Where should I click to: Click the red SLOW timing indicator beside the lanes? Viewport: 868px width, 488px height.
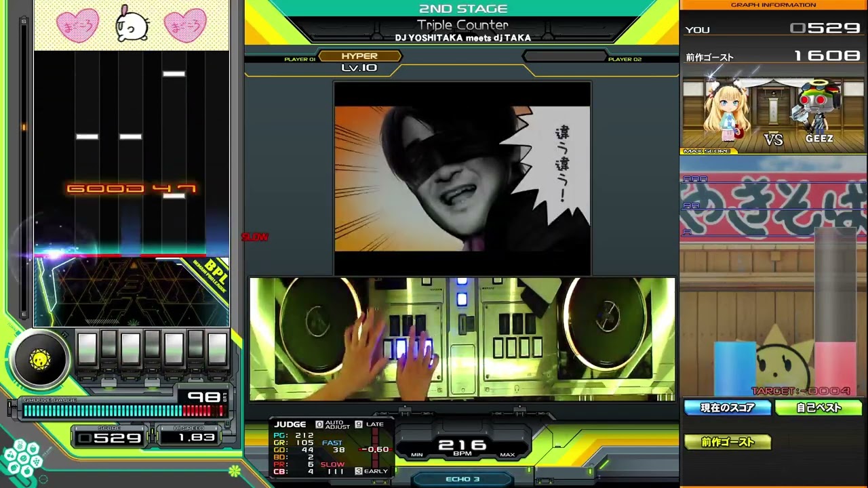coord(255,237)
